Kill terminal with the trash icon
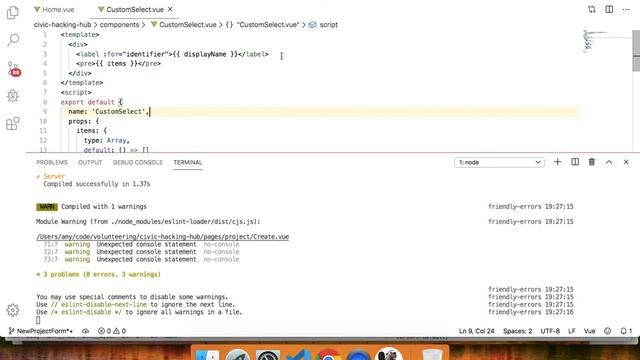This screenshot has width=640, height=360. coord(591,162)
